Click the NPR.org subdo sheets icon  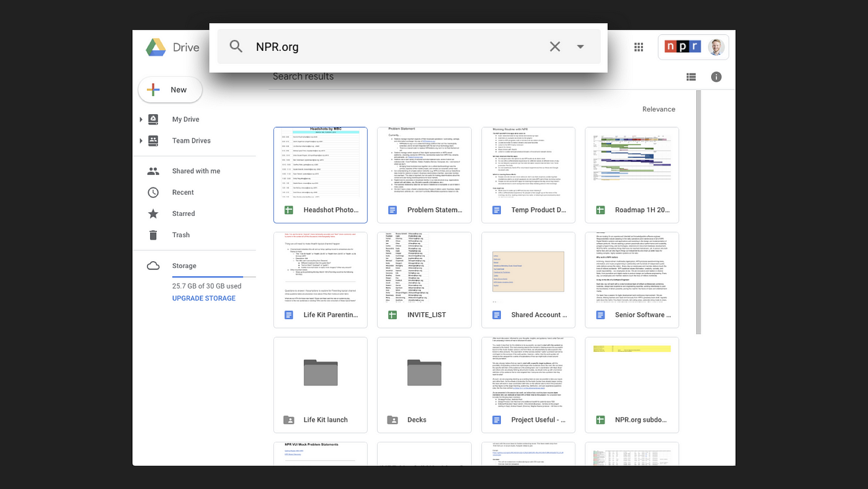(600, 419)
